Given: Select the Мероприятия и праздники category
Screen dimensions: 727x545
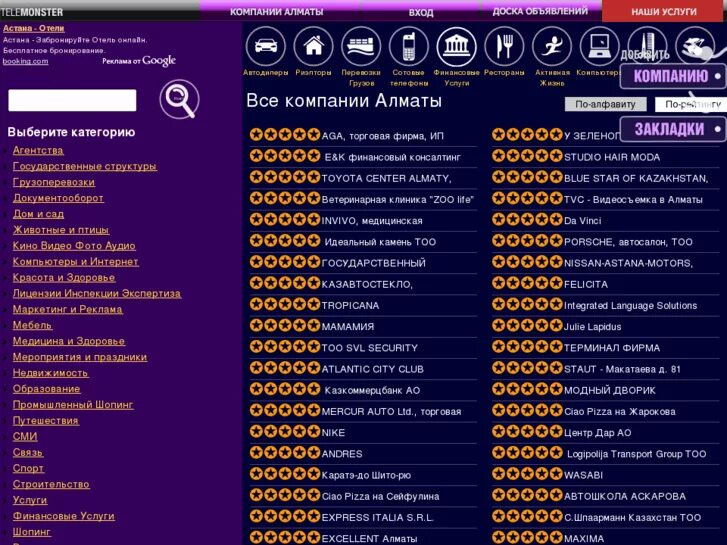Looking at the screenshot, I should [x=80, y=357].
